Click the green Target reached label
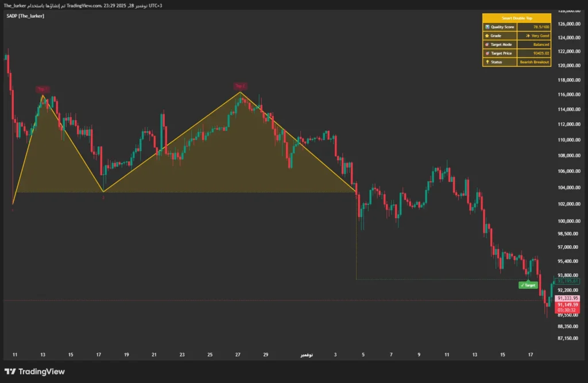588x383 pixels. pyautogui.click(x=528, y=285)
